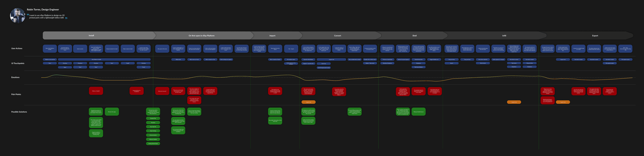Click the New nTop File solution pill

coord(153,127)
